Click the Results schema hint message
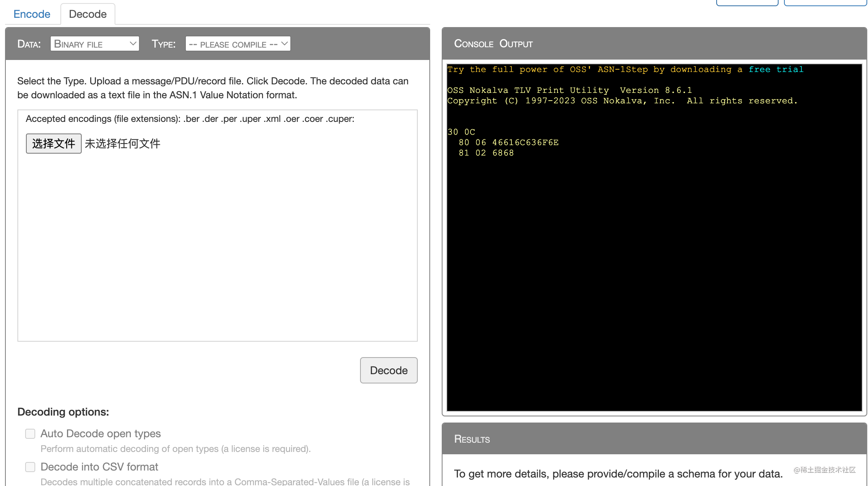 (618, 474)
